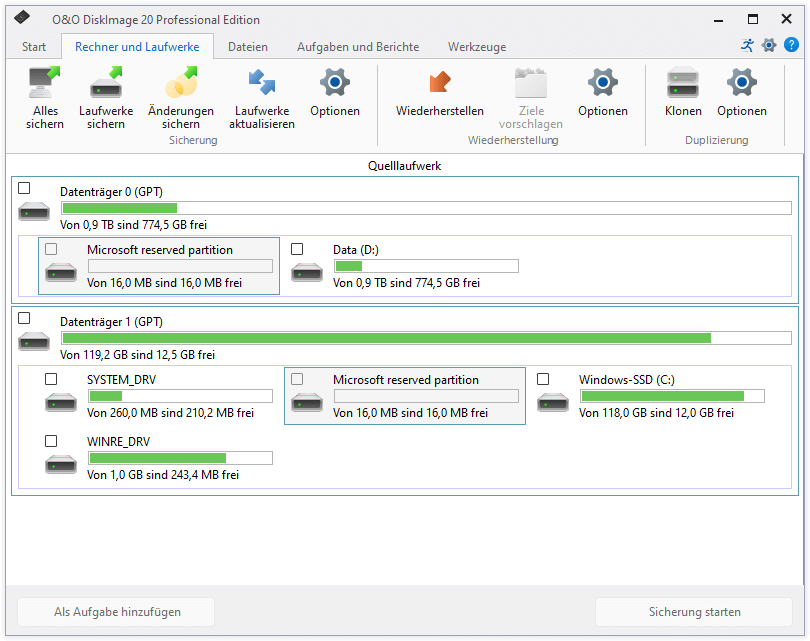Click the Datenträger 1 (GPT) label

click(x=111, y=322)
